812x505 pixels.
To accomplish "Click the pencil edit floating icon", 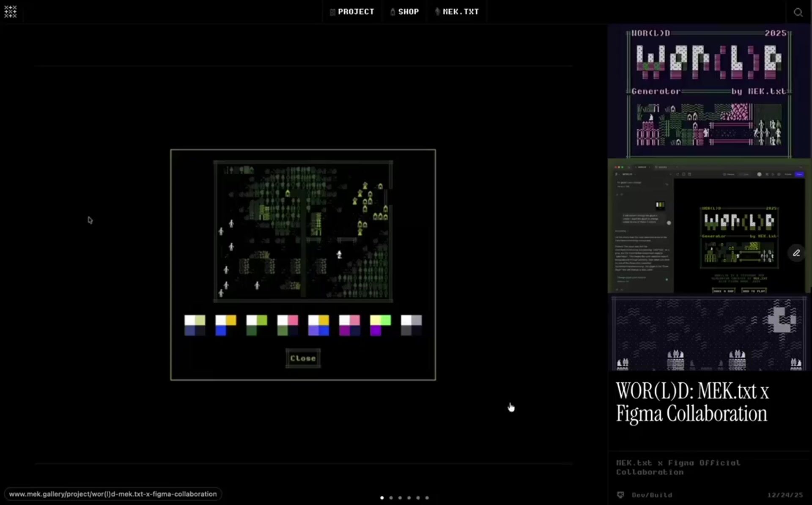I will (796, 253).
